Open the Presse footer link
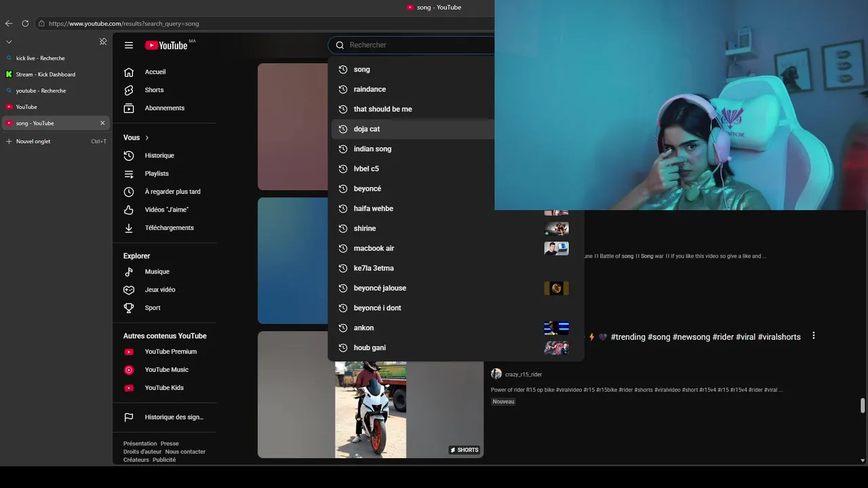 [x=170, y=444]
